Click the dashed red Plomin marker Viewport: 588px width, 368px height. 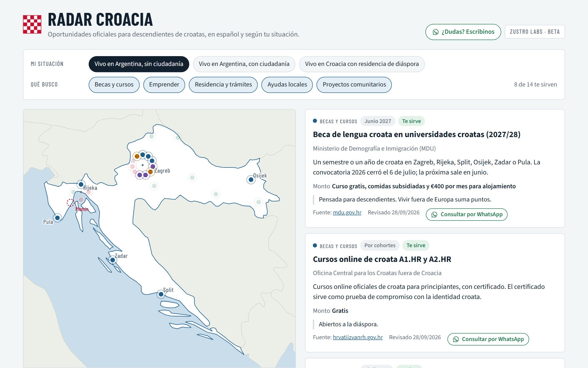pyautogui.click(x=70, y=203)
